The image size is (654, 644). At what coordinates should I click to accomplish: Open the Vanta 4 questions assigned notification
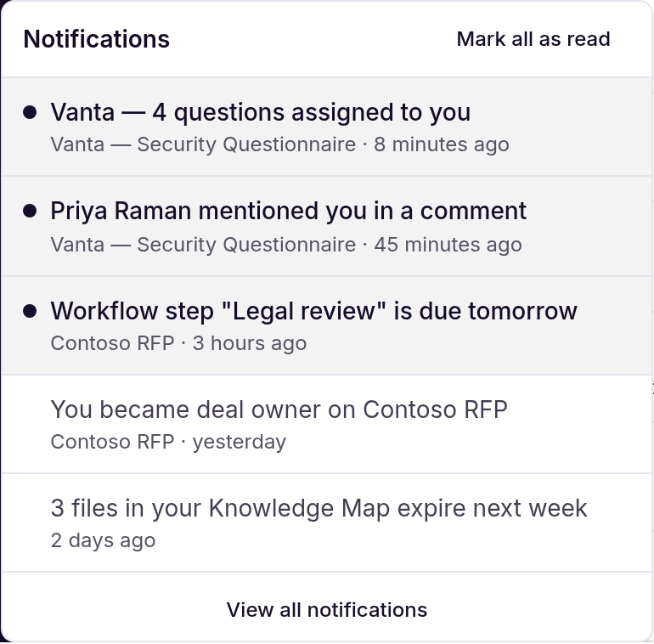point(327,127)
